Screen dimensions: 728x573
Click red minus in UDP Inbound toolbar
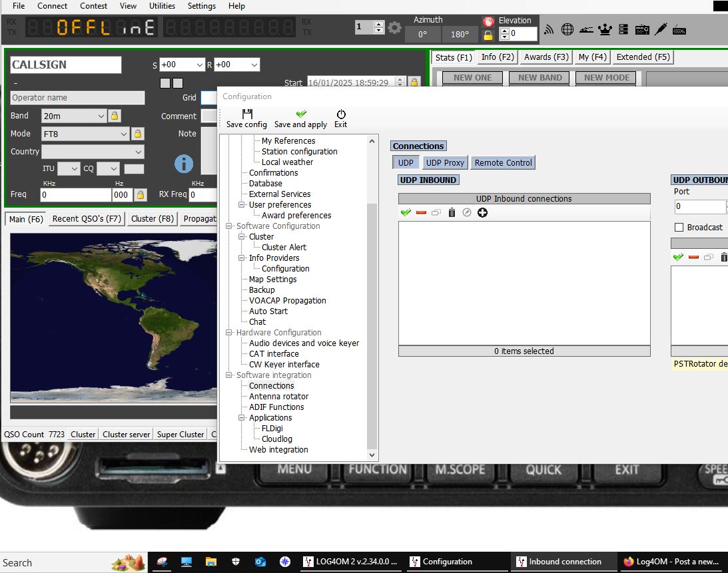[x=421, y=212]
